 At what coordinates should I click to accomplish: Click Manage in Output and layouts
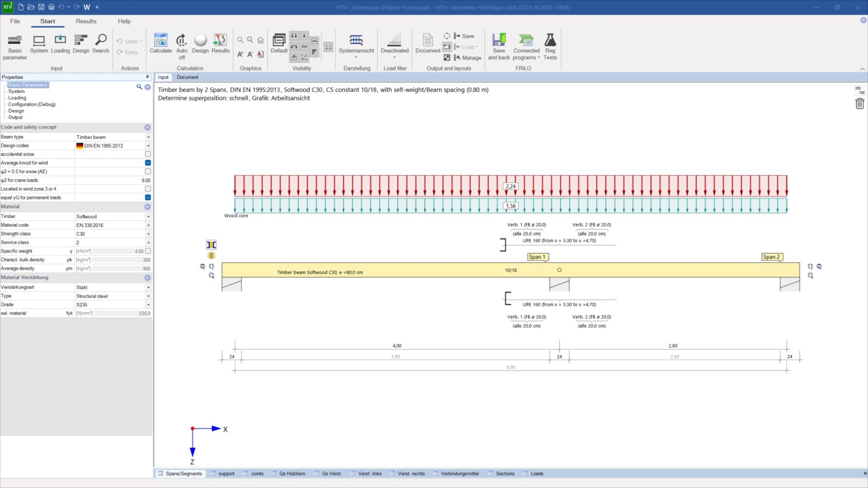(469, 58)
